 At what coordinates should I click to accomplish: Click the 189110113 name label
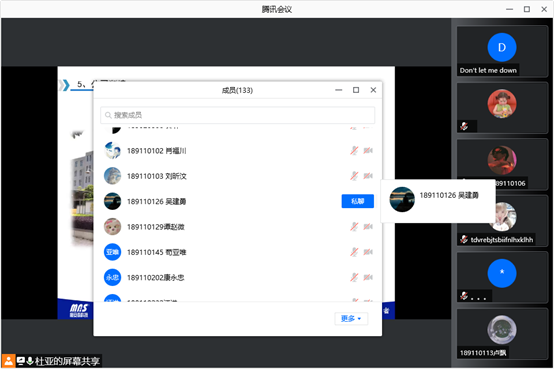point(483,353)
